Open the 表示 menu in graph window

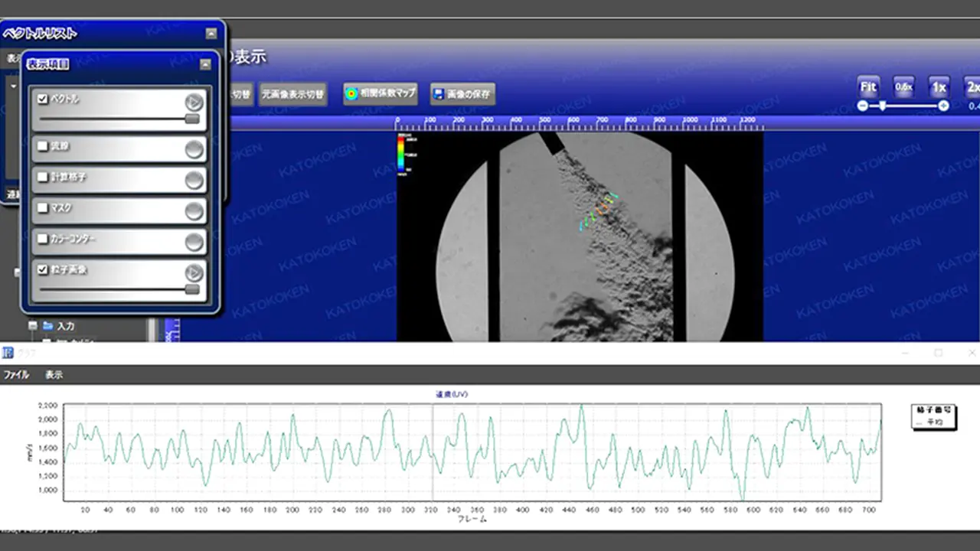54,375
